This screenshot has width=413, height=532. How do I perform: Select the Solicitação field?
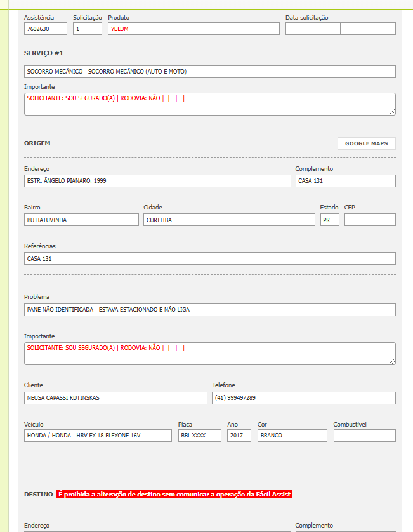88,29
